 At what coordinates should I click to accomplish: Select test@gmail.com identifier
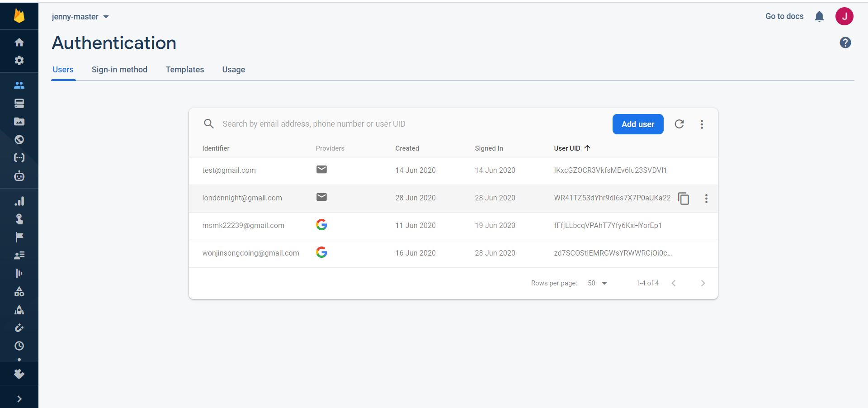(x=229, y=170)
